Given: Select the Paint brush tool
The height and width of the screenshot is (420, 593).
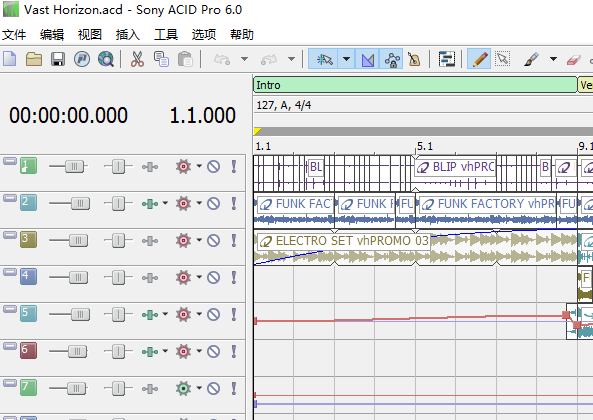Looking at the screenshot, I should pos(531,59).
